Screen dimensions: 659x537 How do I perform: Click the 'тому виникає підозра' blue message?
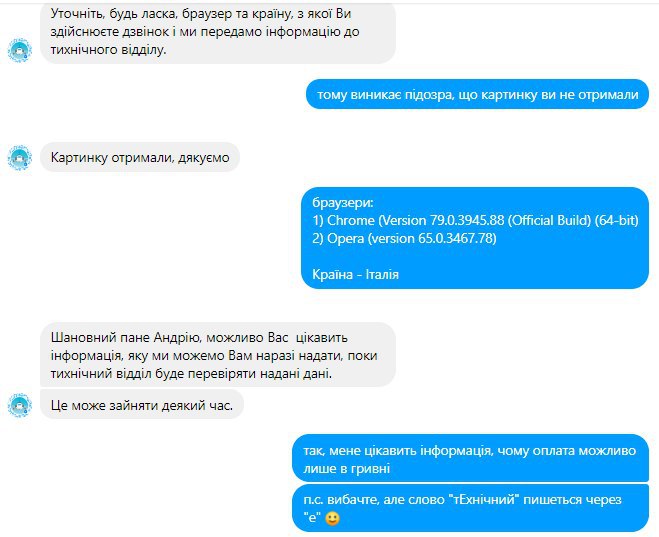tap(477, 94)
